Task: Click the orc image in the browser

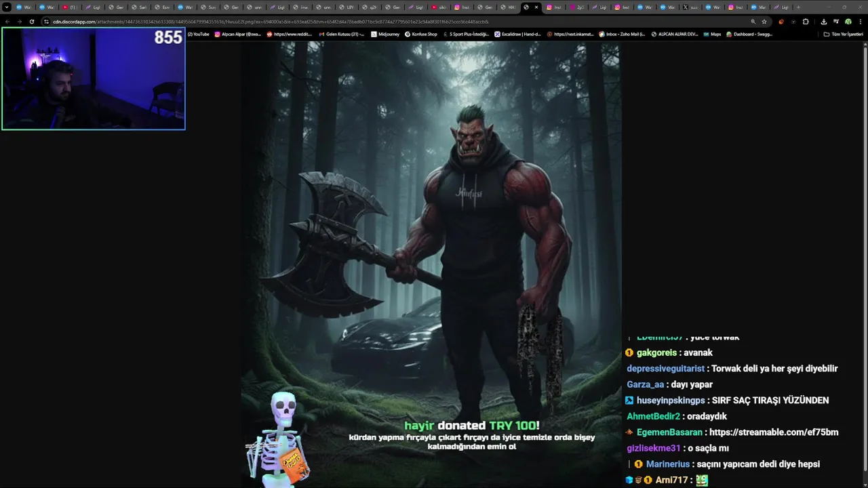Action: pos(431,264)
